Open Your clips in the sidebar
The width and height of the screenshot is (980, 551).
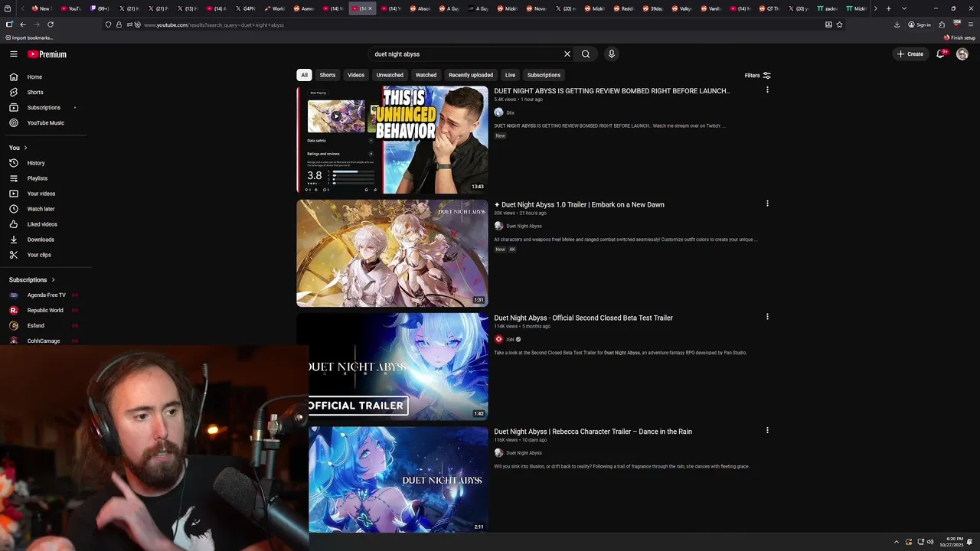[39, 255]
